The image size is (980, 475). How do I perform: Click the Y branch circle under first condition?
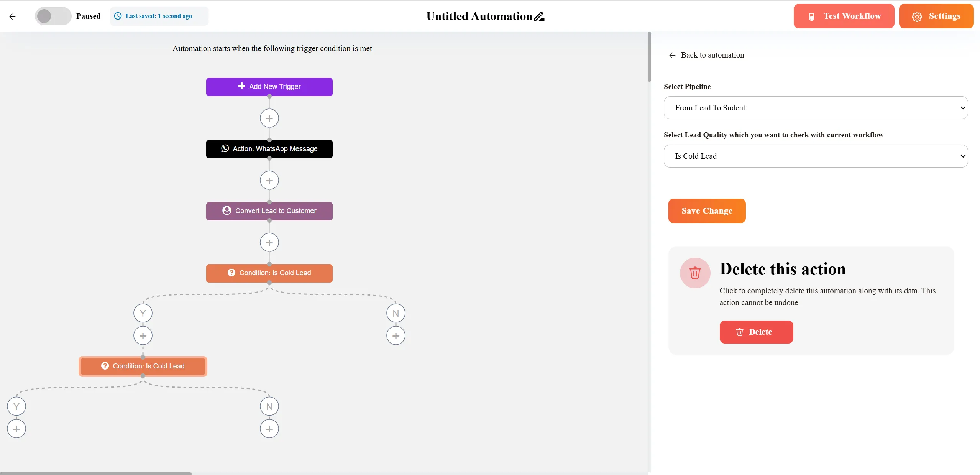[143, 313]
